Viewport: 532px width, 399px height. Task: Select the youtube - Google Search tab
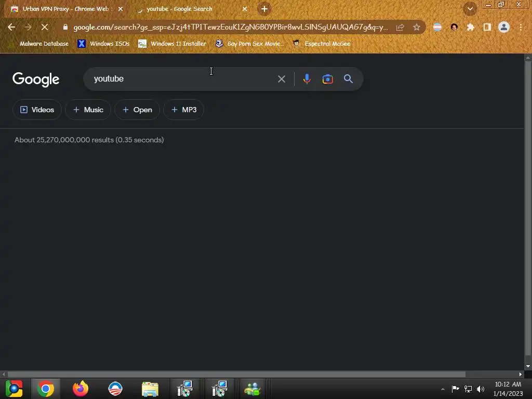[179, 9]
